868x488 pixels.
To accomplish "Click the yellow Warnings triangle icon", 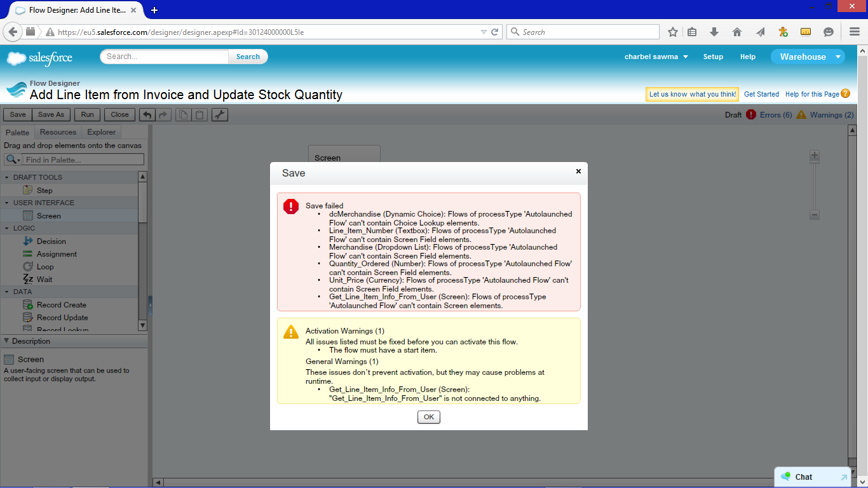I will 801,115.
